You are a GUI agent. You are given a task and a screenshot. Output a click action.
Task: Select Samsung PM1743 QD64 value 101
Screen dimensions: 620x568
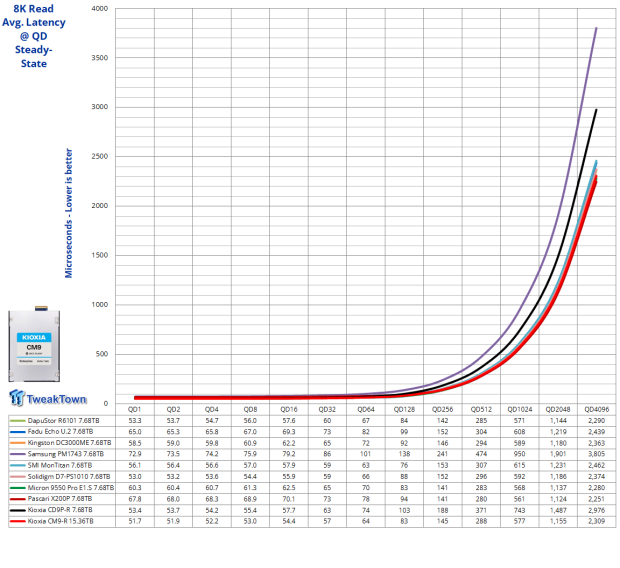(365, 454)
